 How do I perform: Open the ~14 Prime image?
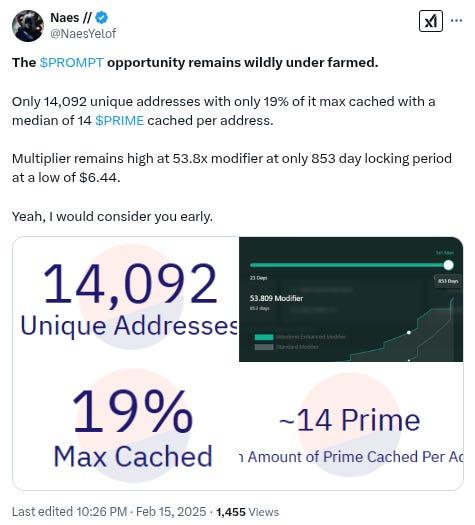(x=351, y=426)
